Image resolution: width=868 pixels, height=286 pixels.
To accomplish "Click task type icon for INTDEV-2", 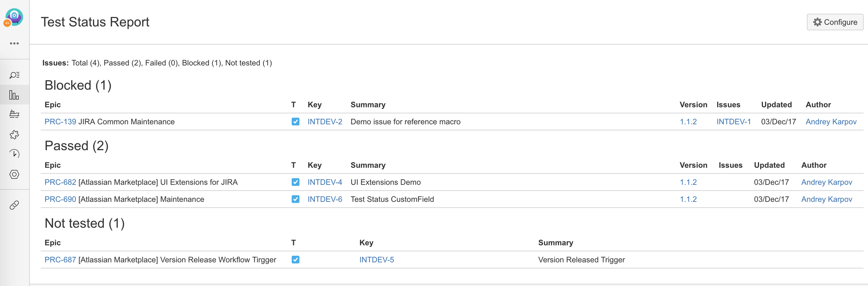I will pos(295,122).
